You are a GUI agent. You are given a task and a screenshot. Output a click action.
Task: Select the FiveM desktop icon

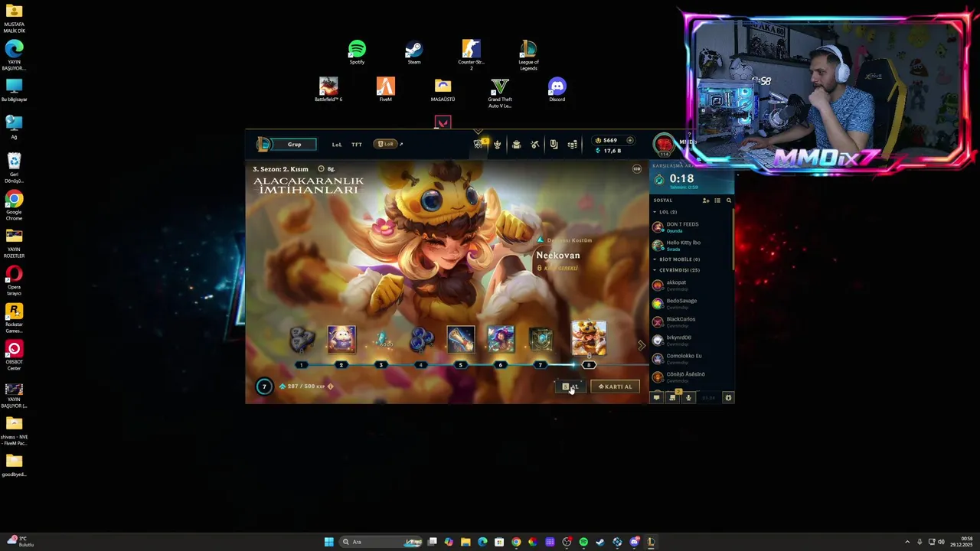(385, 90)
